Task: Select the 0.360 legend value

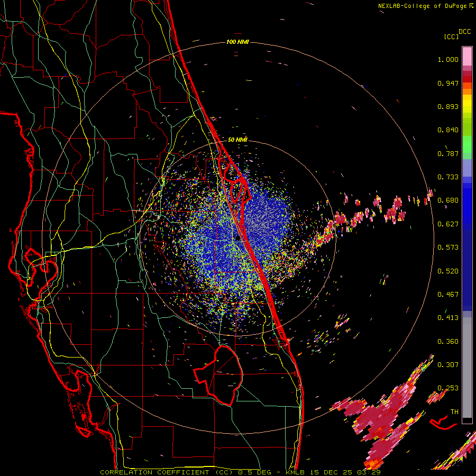Action: [448, 342]
